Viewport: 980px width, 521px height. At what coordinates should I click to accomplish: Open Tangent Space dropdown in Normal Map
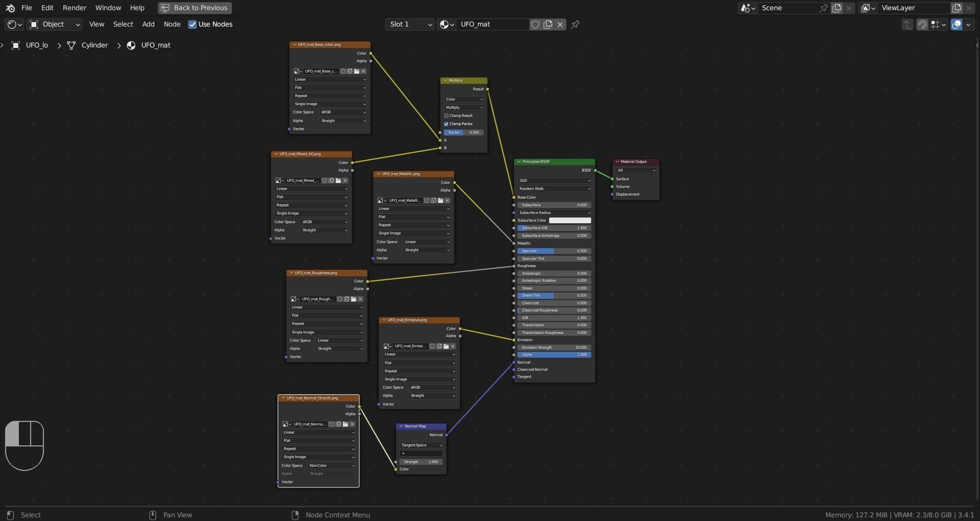pyautogui.click(x=422, y=445)
